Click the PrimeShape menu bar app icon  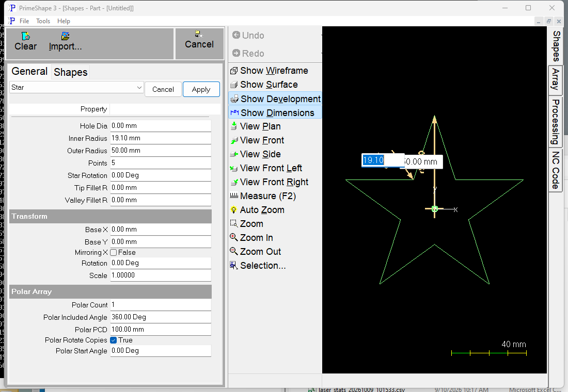[x=12, y=21]
